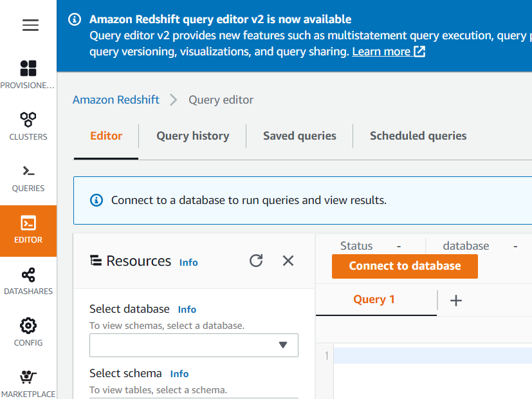The height and width of the screenshot is (399, 532).
Task: Click 'To view schemas, select a database.' text
Action: pos(167,326)
